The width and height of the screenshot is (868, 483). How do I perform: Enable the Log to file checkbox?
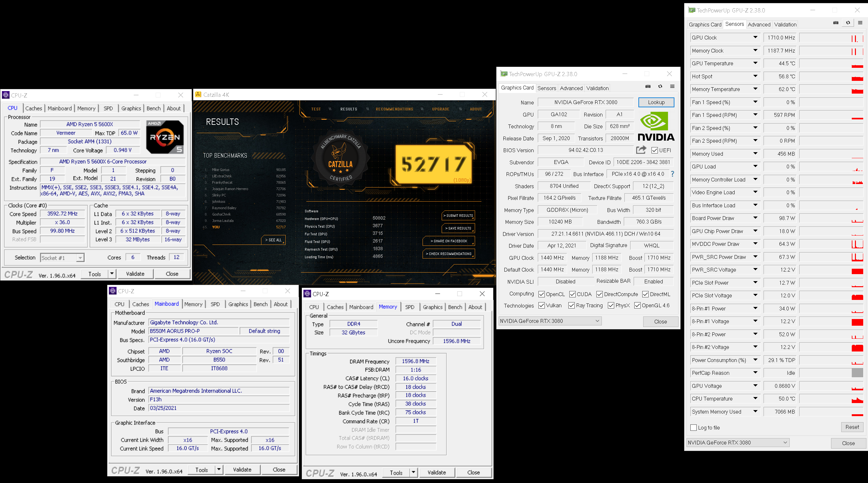694,427
